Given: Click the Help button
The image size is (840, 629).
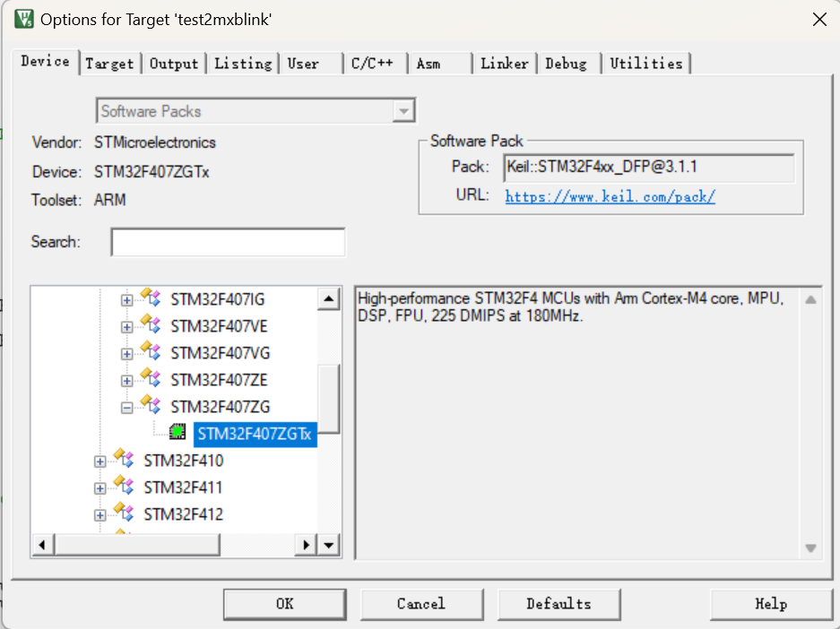Looking at the screenshot, I should pyautogui.click(x=772, y=605).
